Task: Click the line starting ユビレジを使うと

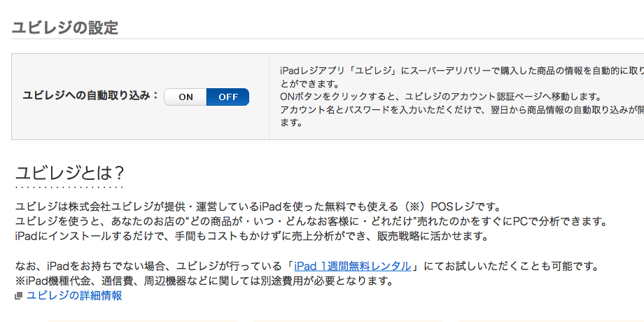Action: [311, 222]
